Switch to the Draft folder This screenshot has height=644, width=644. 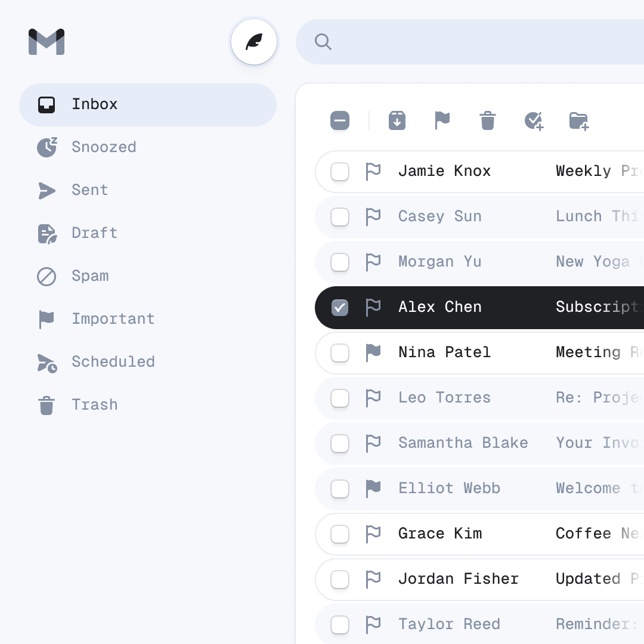tap(94, 233)
